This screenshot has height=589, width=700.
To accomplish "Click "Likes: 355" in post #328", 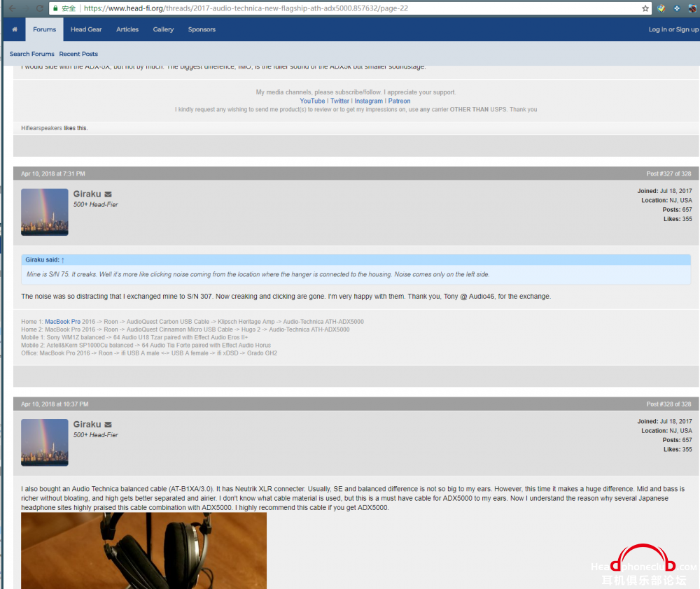I will pyautogui.click(x=678, y=449).
